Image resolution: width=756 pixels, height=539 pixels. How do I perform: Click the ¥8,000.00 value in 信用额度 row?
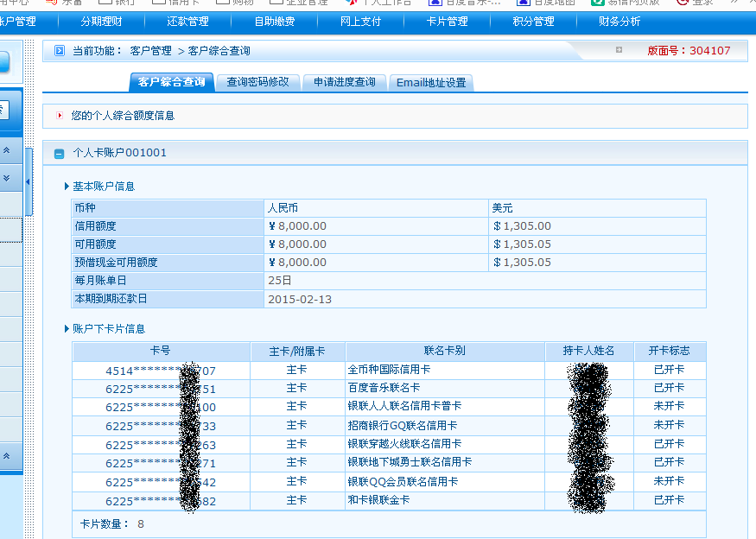click(x=297, y=226)
